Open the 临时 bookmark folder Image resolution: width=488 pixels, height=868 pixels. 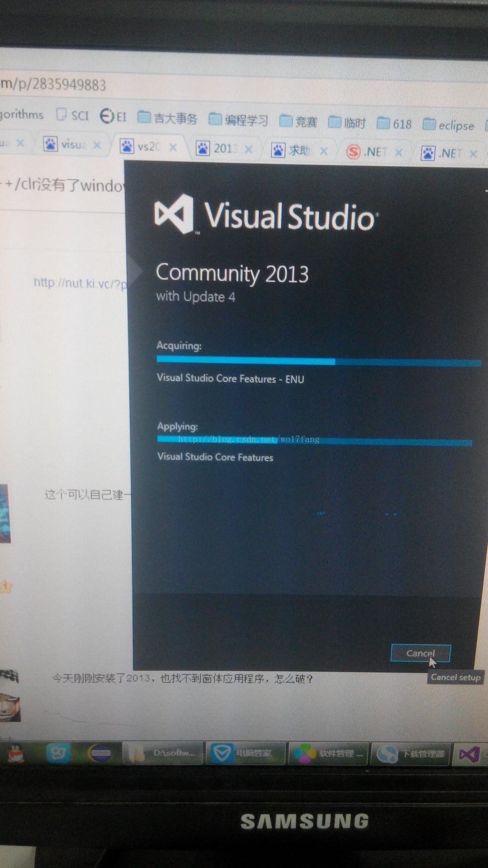click(347, 122)
